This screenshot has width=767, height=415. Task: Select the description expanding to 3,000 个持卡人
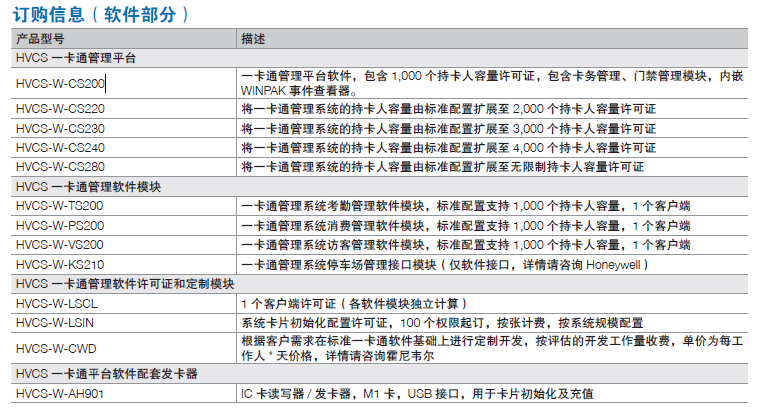pyautogui.click(x=448, y=129)
